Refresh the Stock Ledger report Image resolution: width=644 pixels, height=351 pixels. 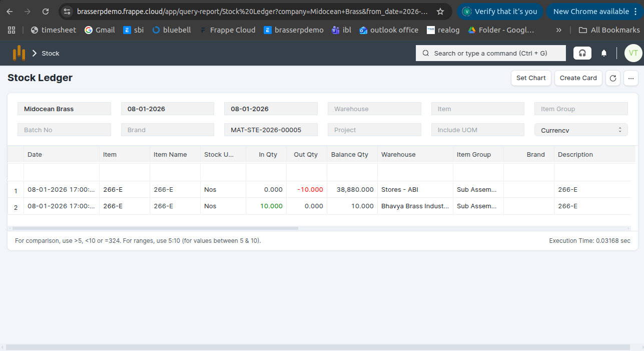point(613,78)
